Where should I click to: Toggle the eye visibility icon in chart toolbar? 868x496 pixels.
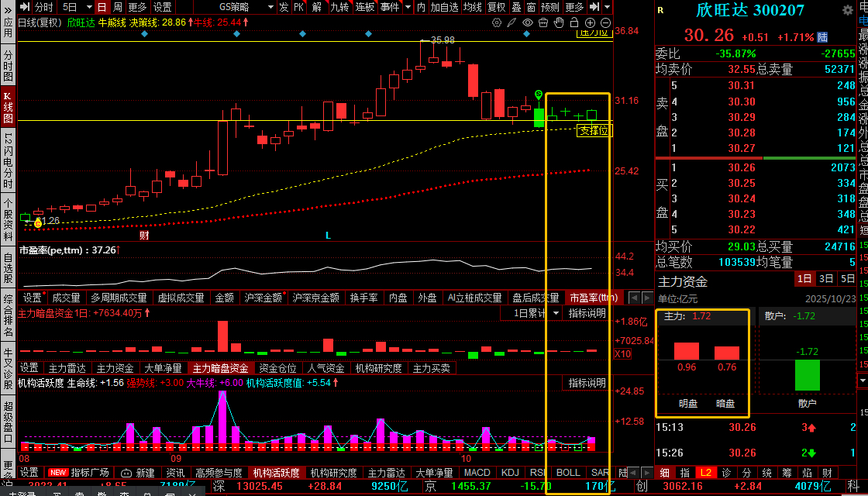[528, 22]
